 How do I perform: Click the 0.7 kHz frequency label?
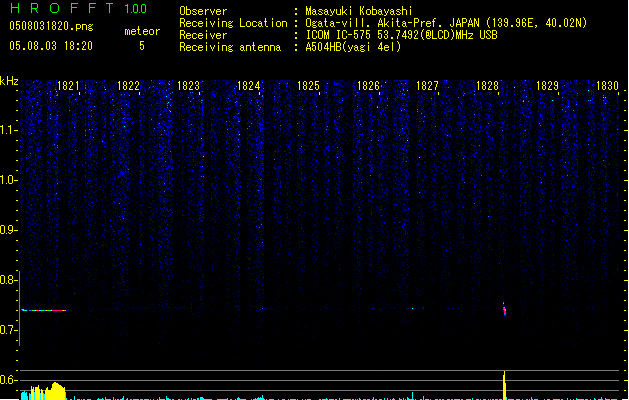pos(9,330)
